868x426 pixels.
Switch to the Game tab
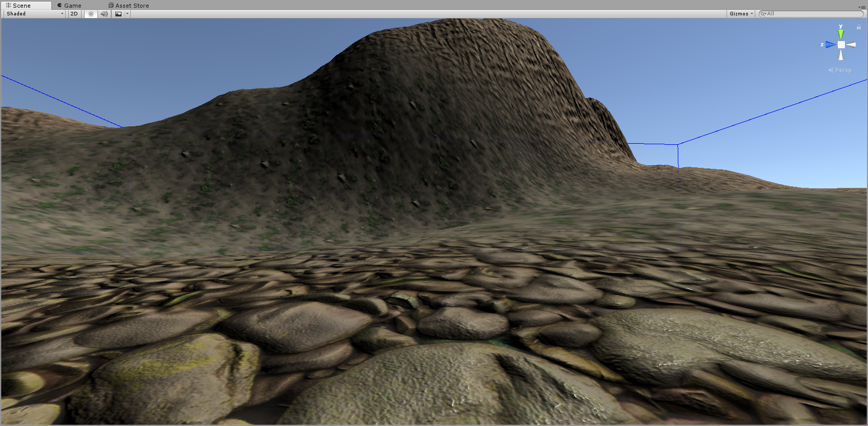(x=70, y=6)
